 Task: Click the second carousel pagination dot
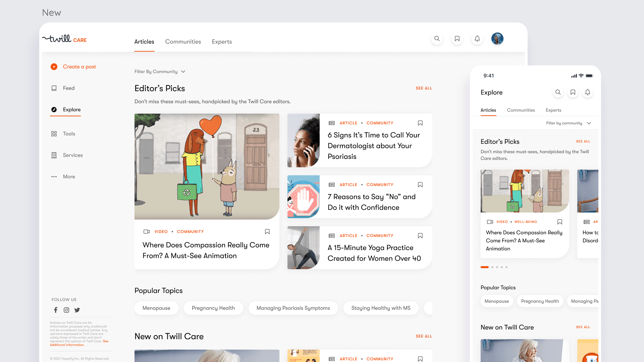[x=492, y=267]
